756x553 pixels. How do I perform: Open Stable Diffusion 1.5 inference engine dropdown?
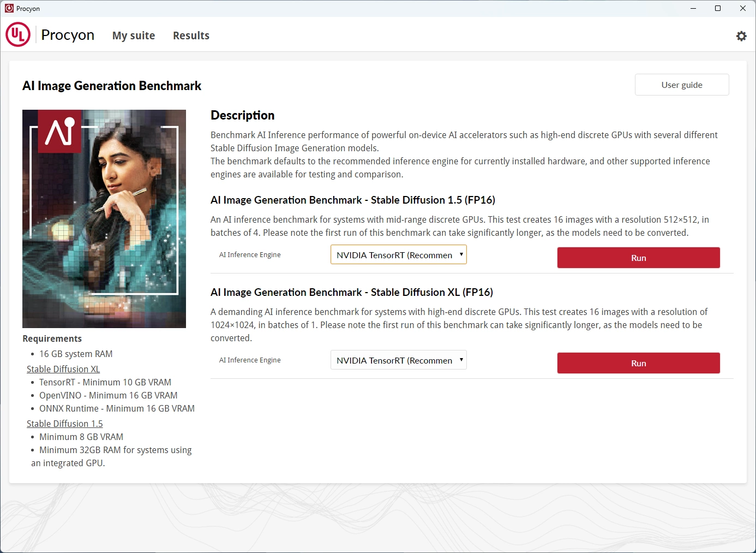click(399, 254)
